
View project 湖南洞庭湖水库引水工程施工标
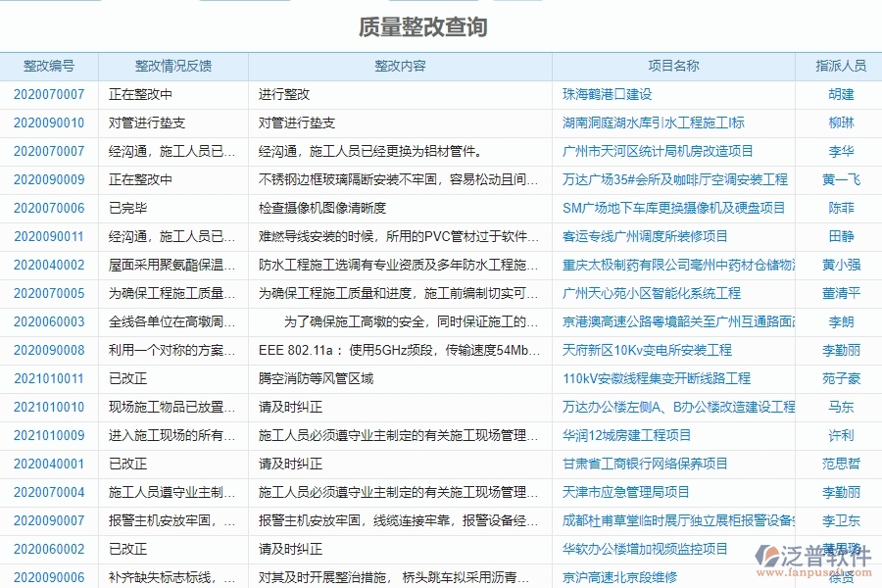point(654,122)
